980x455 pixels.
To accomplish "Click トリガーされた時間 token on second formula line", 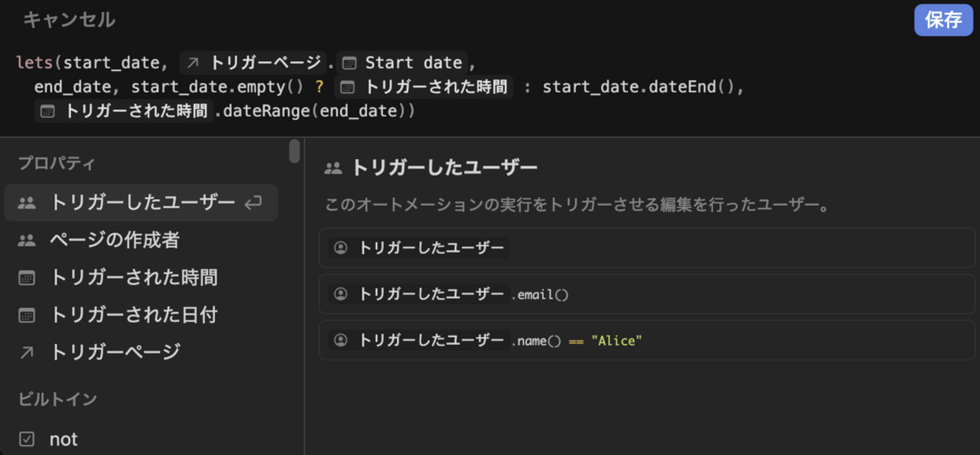I will click(423, 87).
